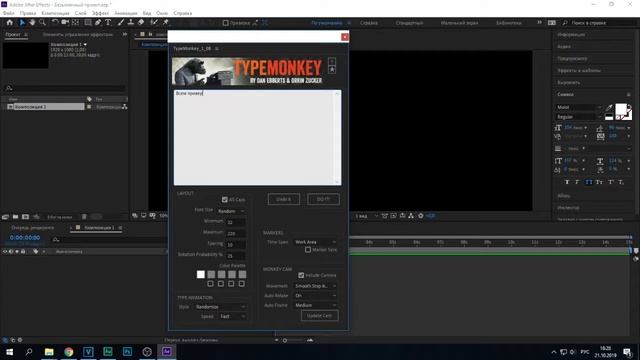Select the Clone Stamp tool
Image resolution: width=640 pixels, height=360 pixels.
point(131,22)
